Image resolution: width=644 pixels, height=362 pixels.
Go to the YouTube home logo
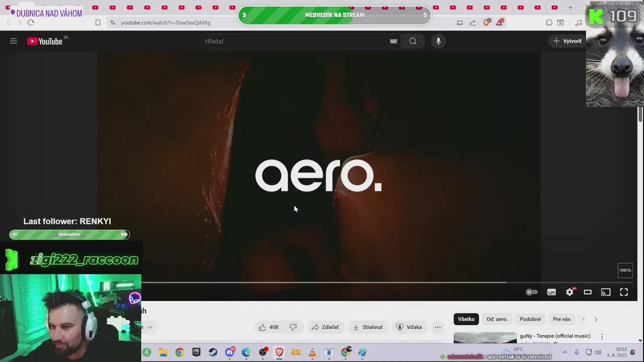[x=45, y=41]
